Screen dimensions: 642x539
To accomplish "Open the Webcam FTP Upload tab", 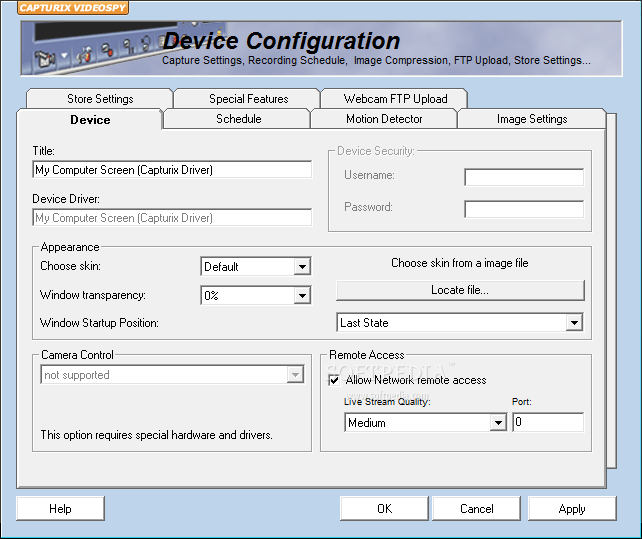I will coord(395,99).
